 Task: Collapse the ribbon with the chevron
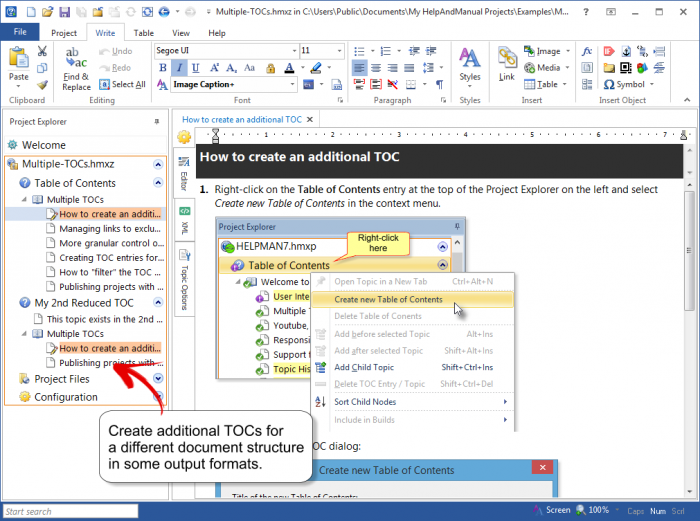click(x=687, y=100)
